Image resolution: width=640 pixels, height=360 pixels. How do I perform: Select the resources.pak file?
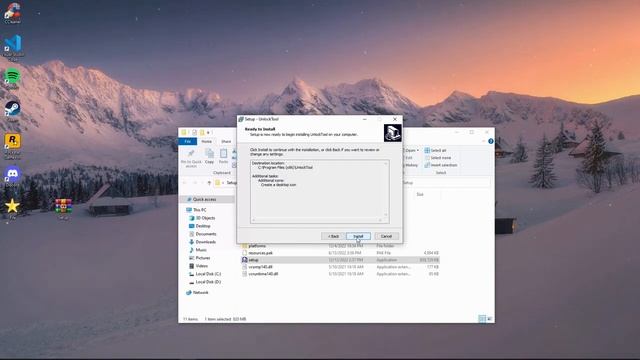click(x=340, y=253)
